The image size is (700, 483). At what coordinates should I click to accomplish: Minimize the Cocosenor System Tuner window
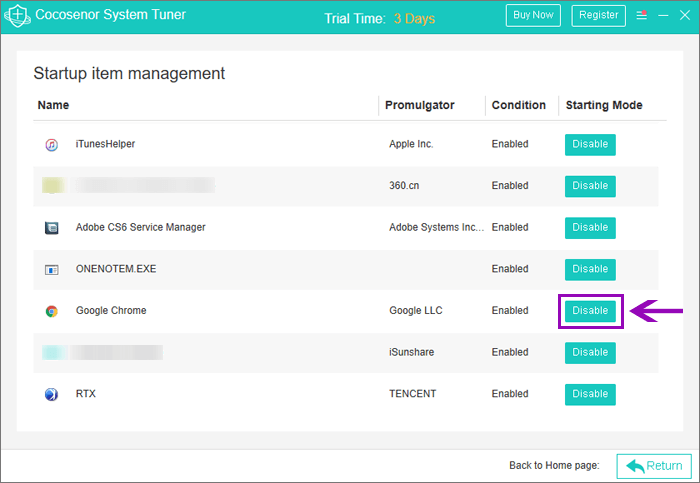(x=663, y=16)
